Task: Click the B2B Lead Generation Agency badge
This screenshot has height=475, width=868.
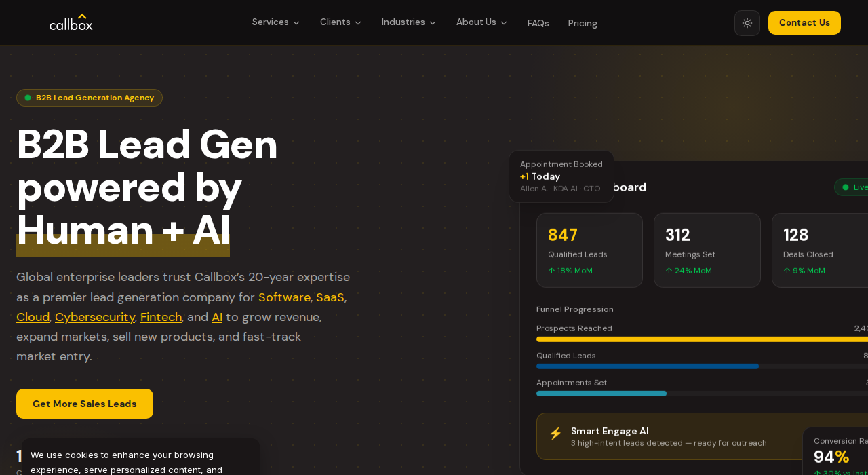Action: (90, 98)
